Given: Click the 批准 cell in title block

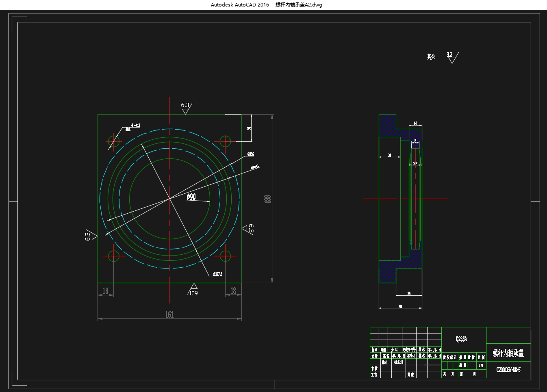Looking at the screenshot, I should [410, 375].
